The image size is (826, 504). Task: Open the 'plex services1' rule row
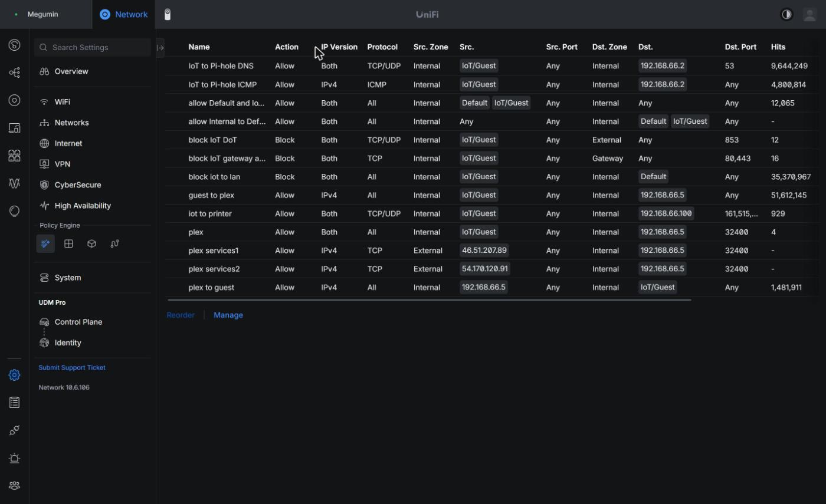point(493,251)
